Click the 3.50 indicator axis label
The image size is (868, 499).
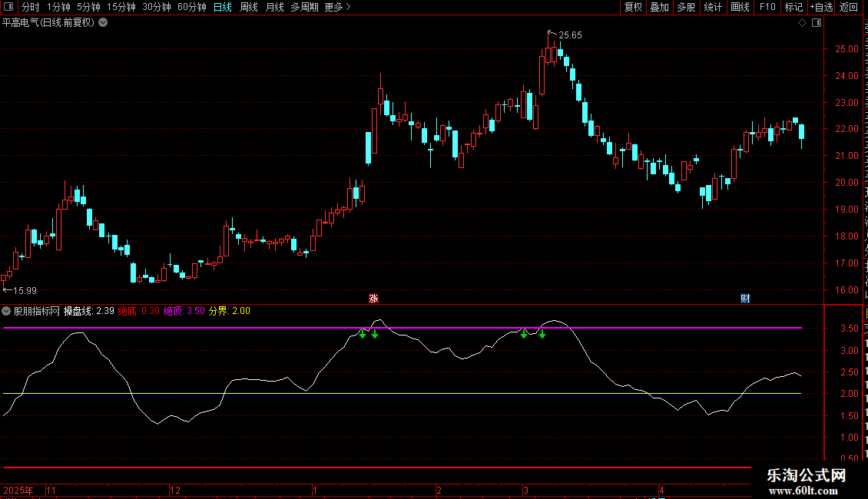[x=849, y=328]
